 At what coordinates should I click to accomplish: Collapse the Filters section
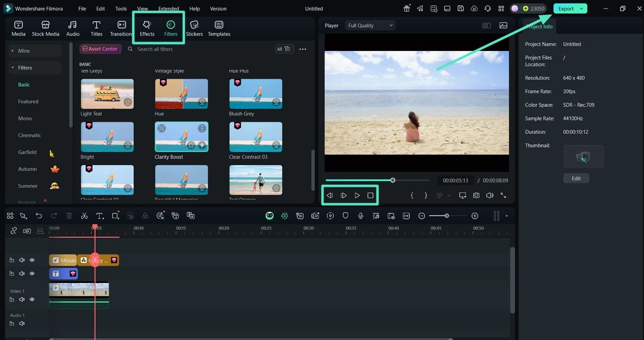pos(36,67)
